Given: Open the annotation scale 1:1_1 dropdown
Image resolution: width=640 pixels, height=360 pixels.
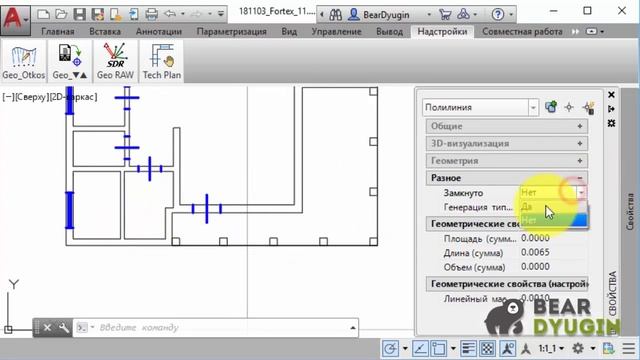Looking at the screenshot, I should tap(551, 348).
